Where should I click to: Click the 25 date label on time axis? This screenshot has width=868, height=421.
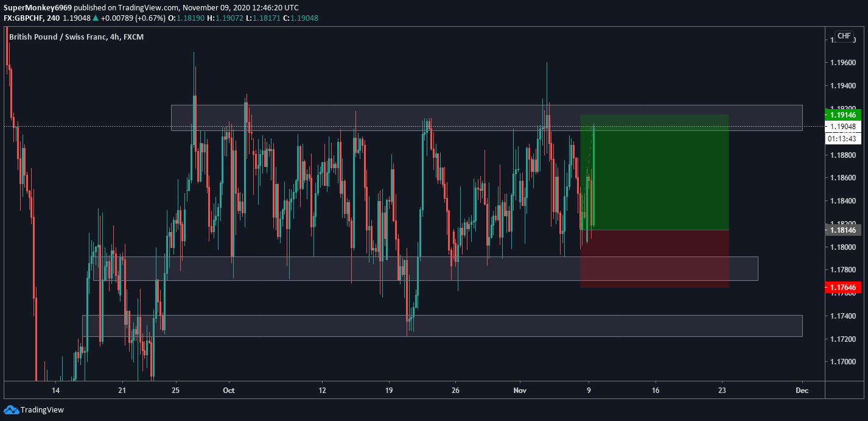[x=175, y=390]
